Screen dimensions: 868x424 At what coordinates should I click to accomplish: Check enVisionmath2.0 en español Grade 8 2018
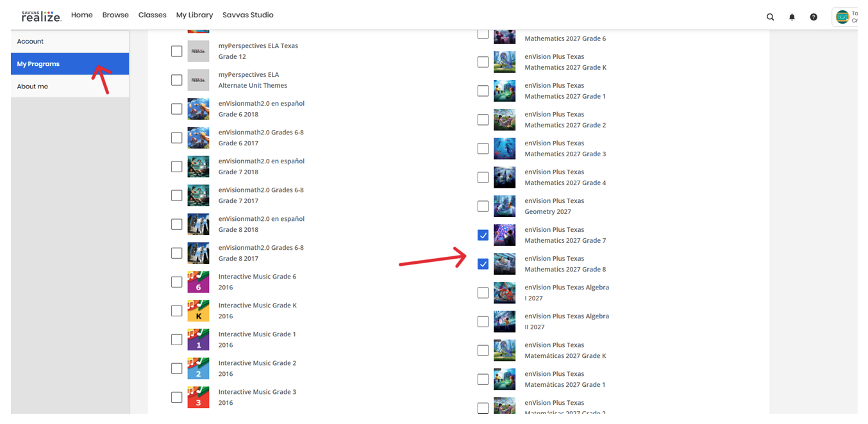click(177, 224)
